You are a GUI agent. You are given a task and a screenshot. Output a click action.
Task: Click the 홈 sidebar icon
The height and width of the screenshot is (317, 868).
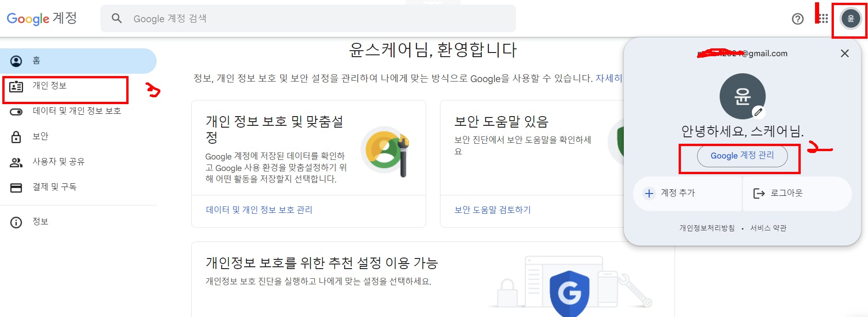click(x=16, y=61)
